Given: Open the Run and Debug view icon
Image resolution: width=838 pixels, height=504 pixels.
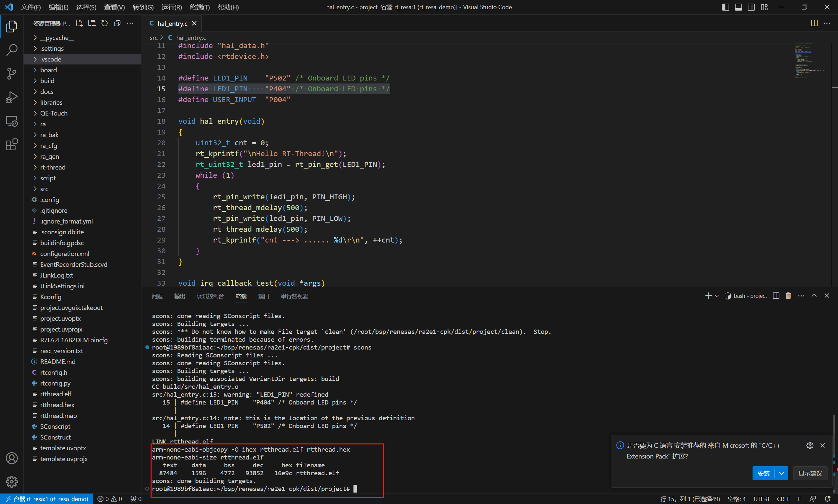Looking at the screenshot, I should tap(11, 97).
